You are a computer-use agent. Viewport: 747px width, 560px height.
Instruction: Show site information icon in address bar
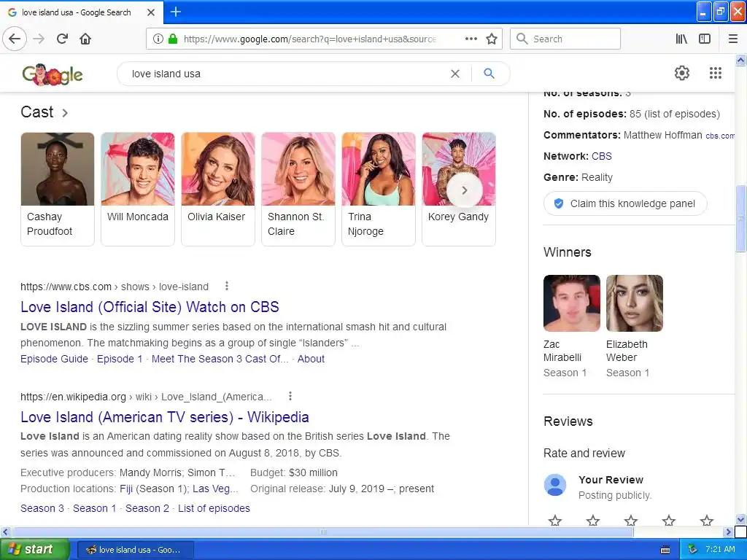158,39
